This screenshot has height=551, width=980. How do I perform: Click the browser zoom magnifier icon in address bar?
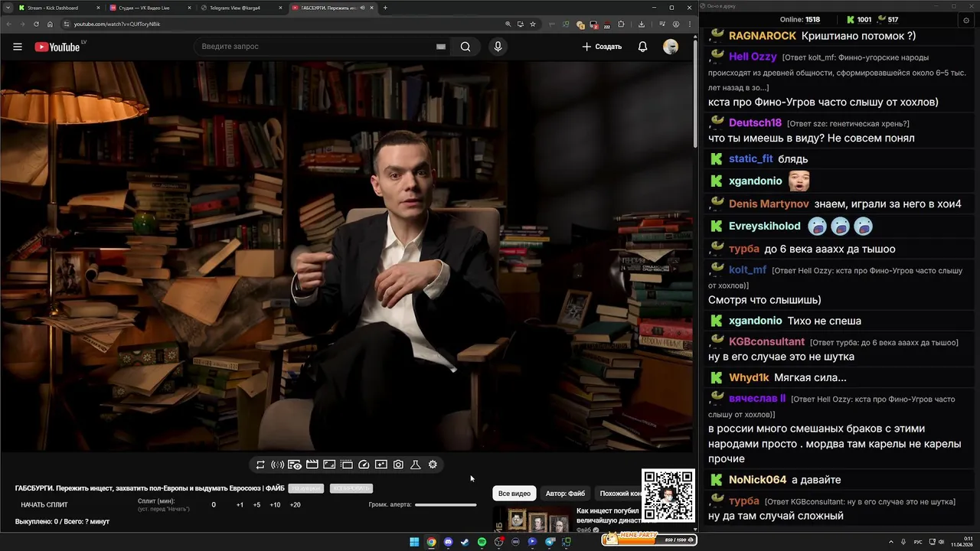(508, 24)
